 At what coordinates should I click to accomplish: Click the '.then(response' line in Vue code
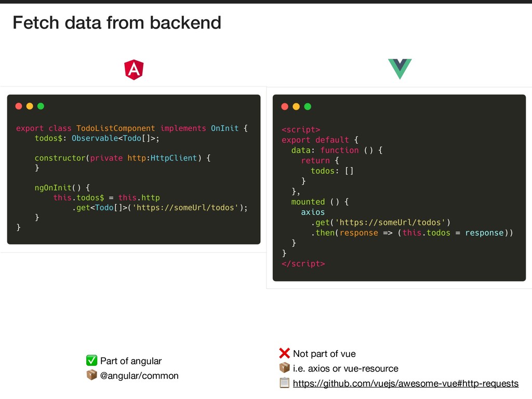coord(412,233)
